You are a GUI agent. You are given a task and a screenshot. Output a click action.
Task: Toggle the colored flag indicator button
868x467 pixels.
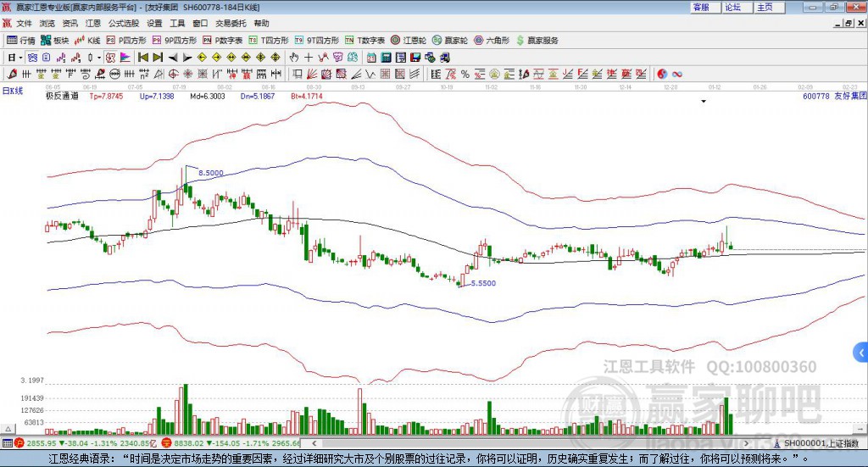[125, 58]
